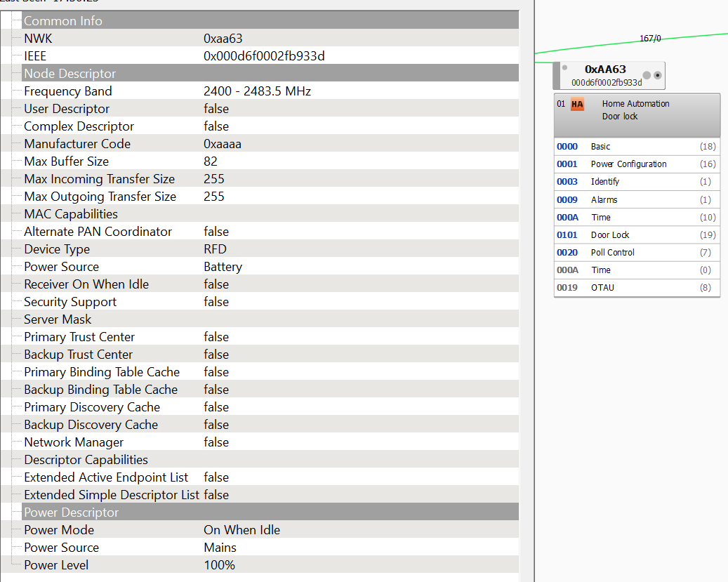The height and width of the screenshot is (582, 728).
Task: Click the 2400 - 2483.5 MHz value
Action: click(257, 91)
